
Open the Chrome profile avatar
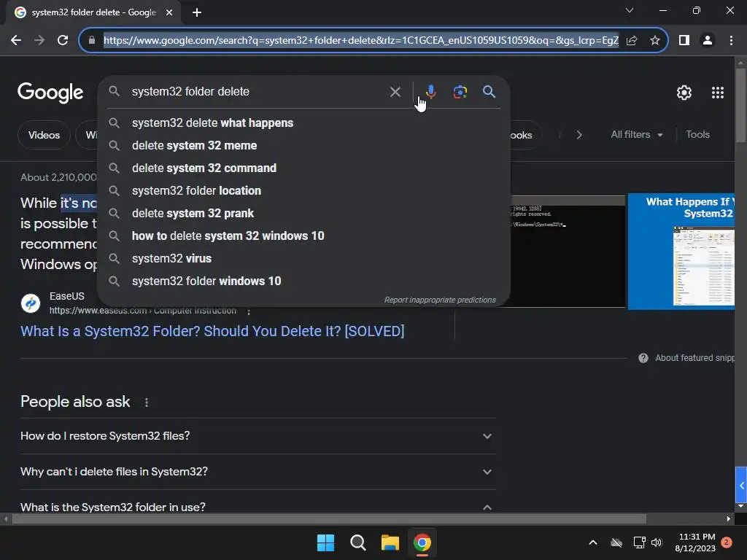coord(708,41)
